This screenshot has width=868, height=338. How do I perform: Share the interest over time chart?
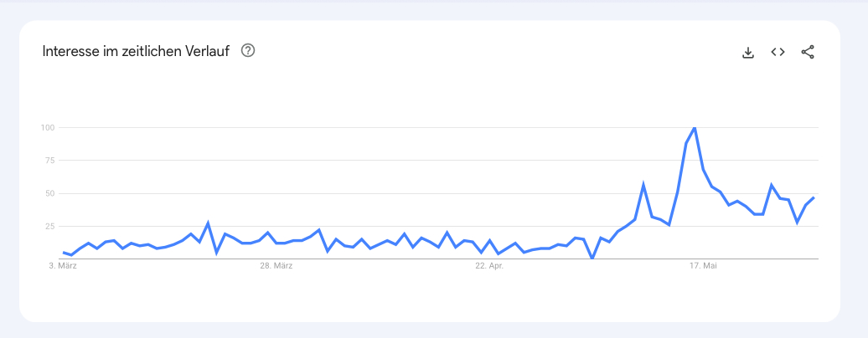click(808, 53)
